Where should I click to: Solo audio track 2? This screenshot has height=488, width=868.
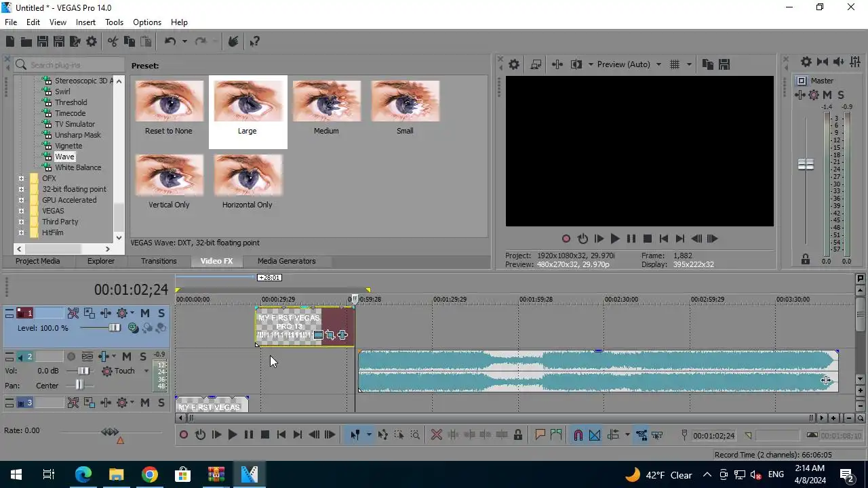[142, 357]
